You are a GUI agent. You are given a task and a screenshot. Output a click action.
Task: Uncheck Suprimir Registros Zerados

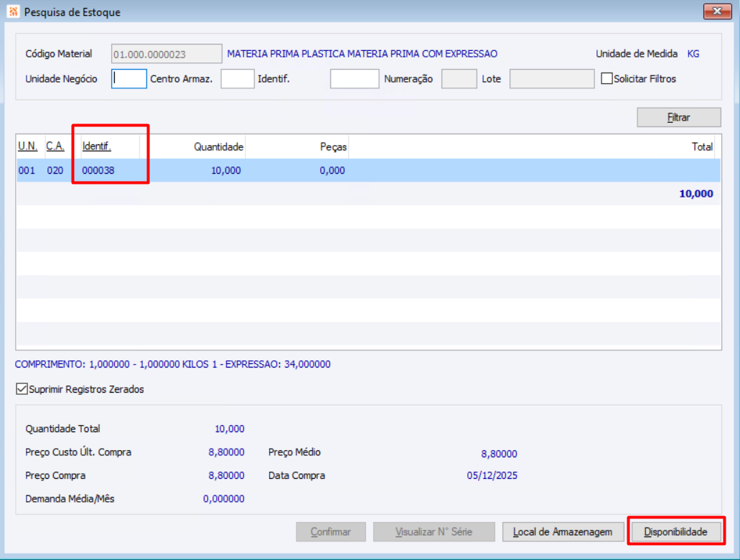pyautogui.click(x=22, y=389)
